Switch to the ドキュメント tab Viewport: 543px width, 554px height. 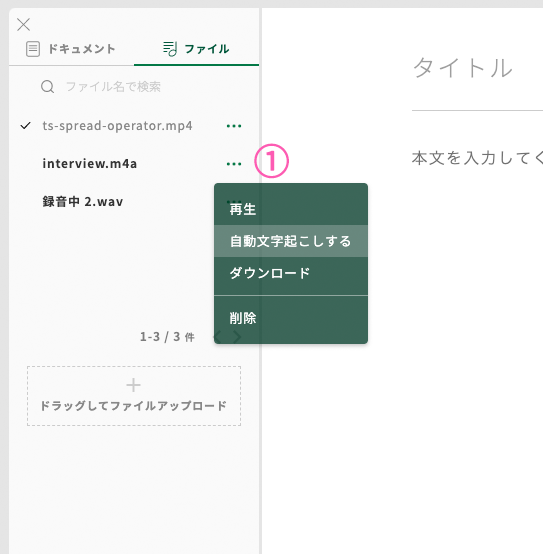(71, 49)
